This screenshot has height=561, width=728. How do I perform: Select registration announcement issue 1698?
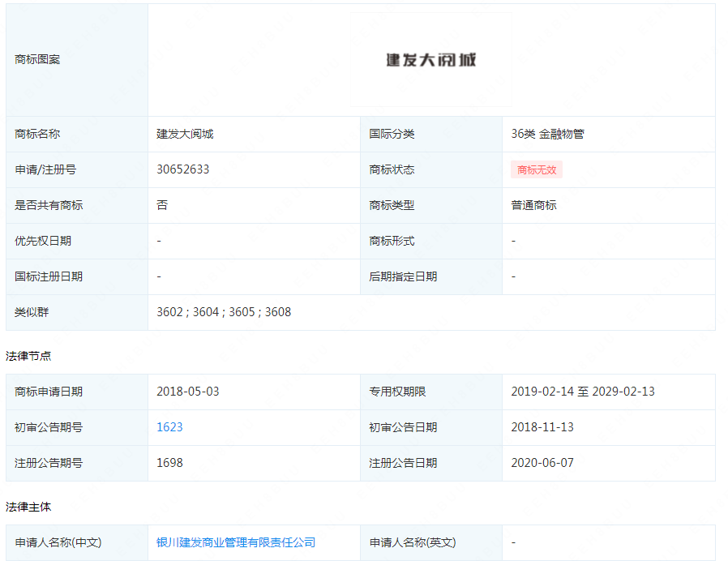pos(169,463)
